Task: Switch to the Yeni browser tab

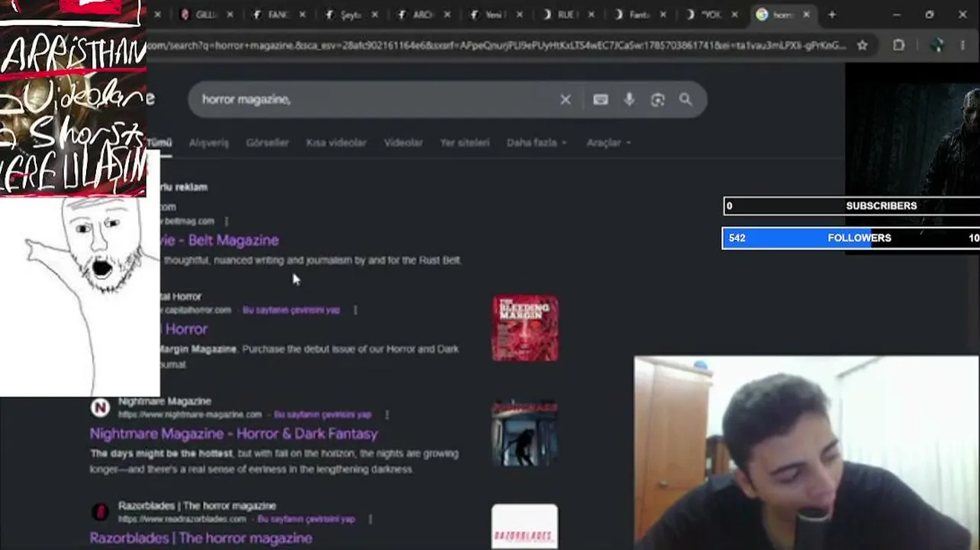Action: [x=493, y=15]
